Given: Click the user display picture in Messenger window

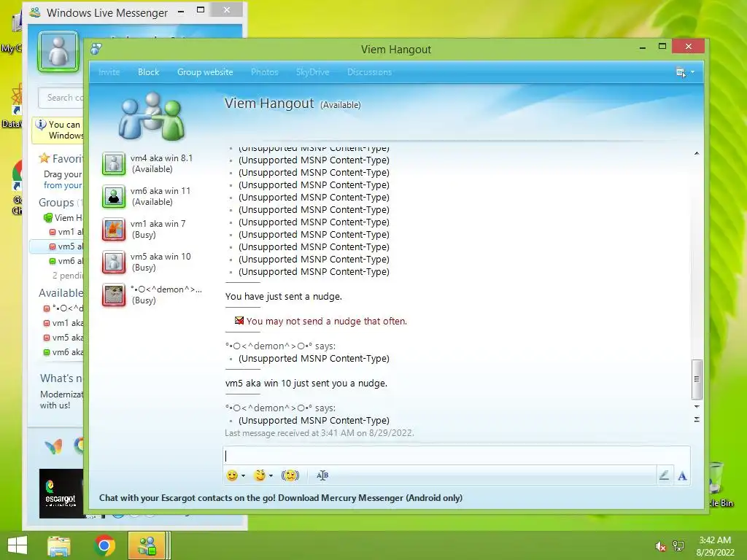Looking at the screenshot, I should pos(58,52).
